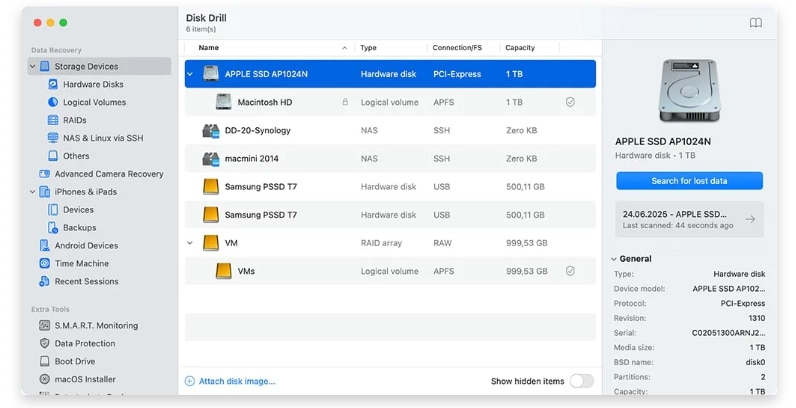
Task: Collapse the APPLE SSD AP1024N row
Action: (190, 74)
